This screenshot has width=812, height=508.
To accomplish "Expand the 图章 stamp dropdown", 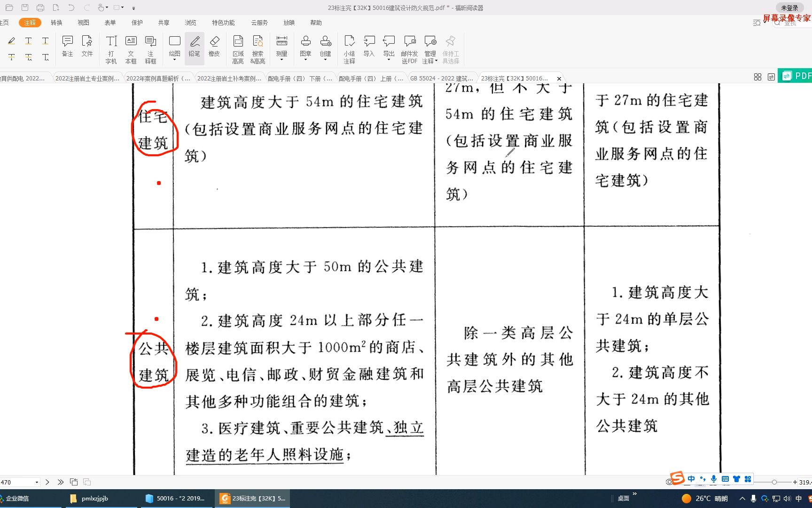I will pyautogui.click(x=305, y=60).
